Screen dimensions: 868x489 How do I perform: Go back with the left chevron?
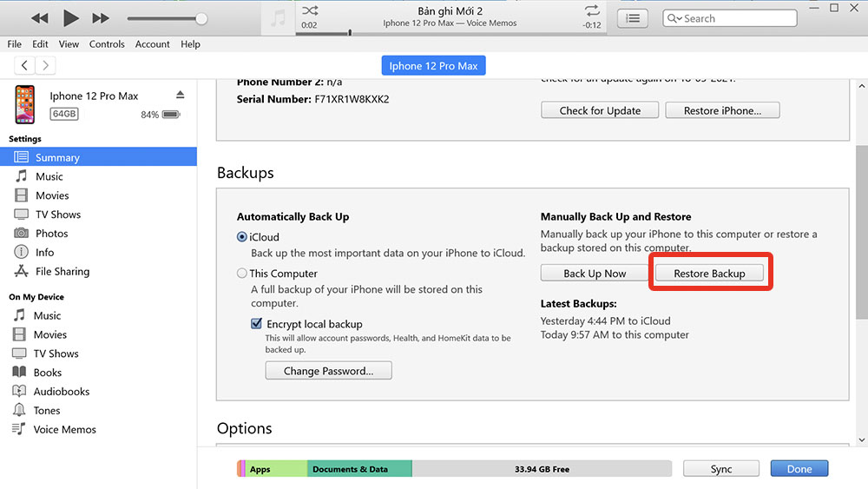(24, 65)
